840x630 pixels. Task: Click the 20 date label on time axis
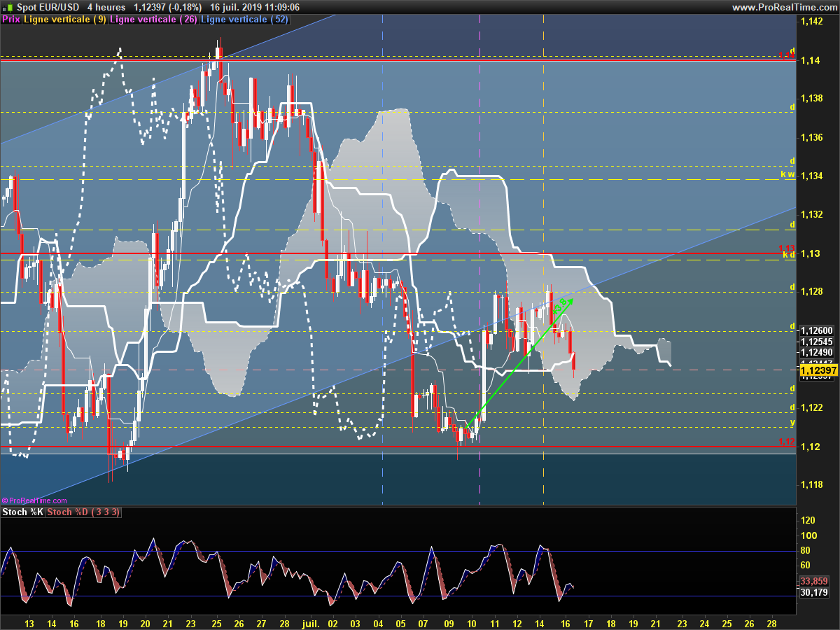click(x=146, y=623)
